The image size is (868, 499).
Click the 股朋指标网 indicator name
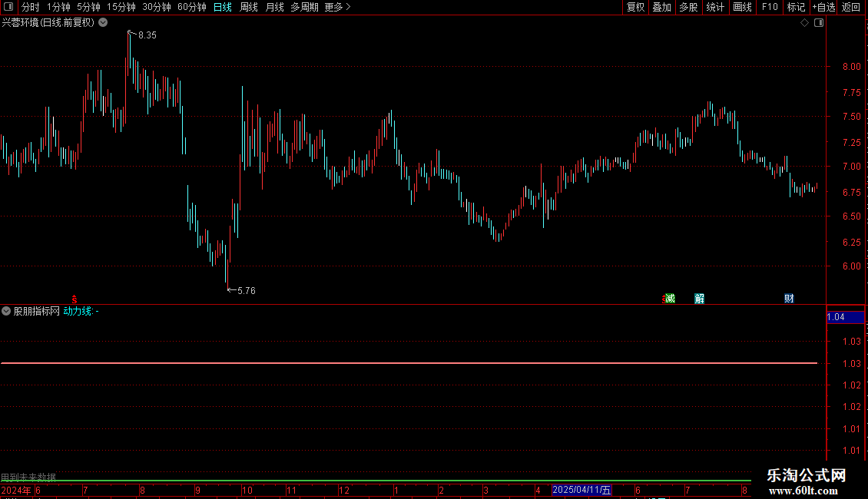pos(37,311)
